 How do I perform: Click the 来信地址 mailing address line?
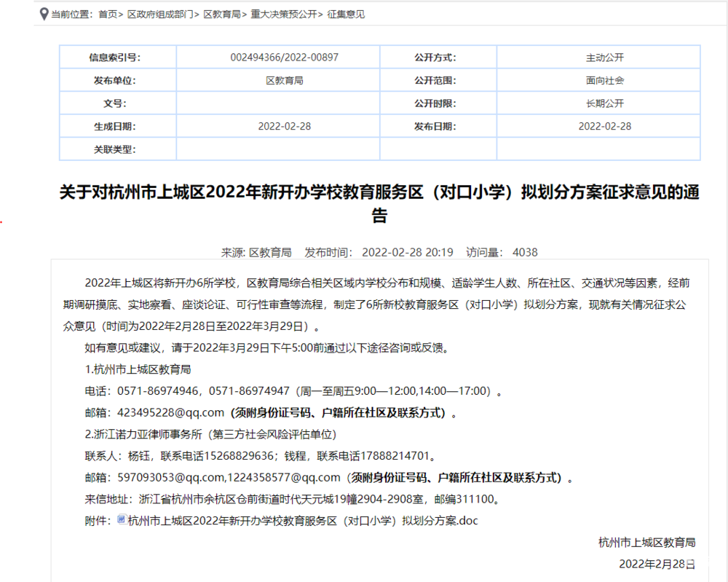coord(294,499)
